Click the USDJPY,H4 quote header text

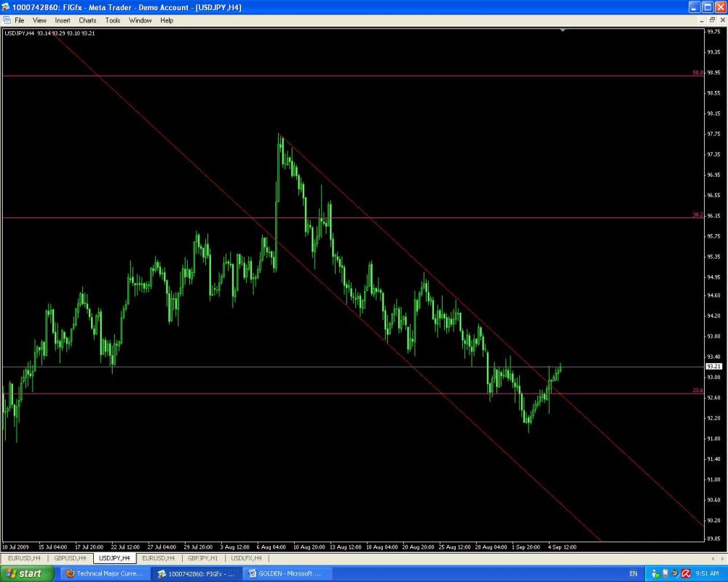pyautogui.click(x=50, y=33)
